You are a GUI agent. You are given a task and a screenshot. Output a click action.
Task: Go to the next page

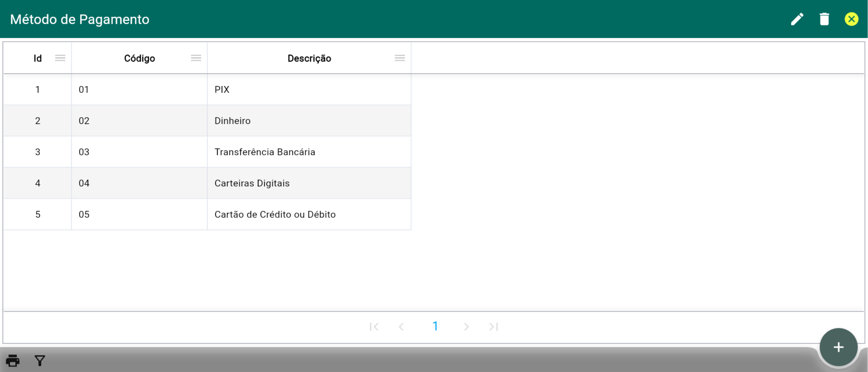(466, 326)
